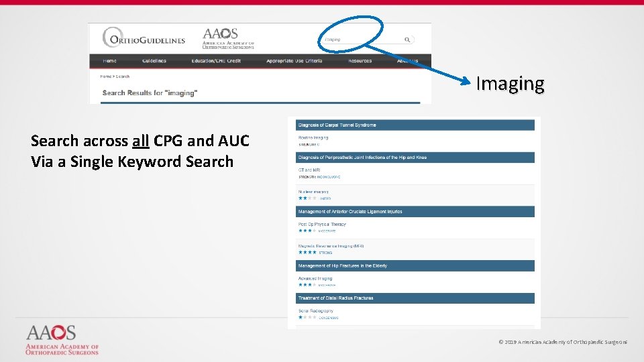The image size is (644, 362).
Task: Open Periprosthetic Joint Infections guideline header
Action: (x=415, y=158)
